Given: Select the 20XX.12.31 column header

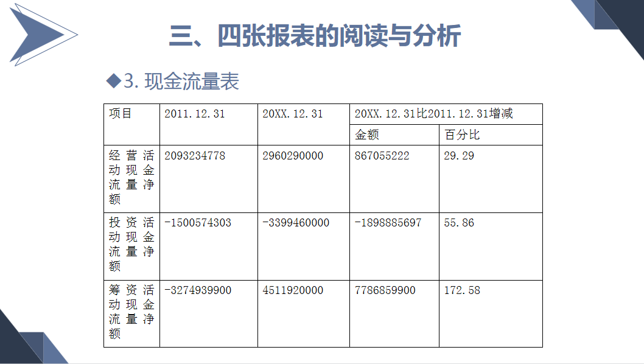Looking at the screenshot, I should pos(292,113).
